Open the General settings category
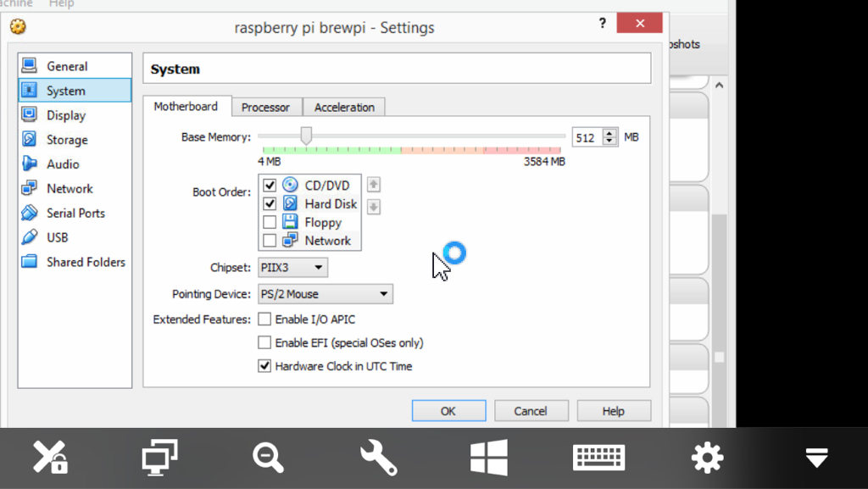 (75, 66)
